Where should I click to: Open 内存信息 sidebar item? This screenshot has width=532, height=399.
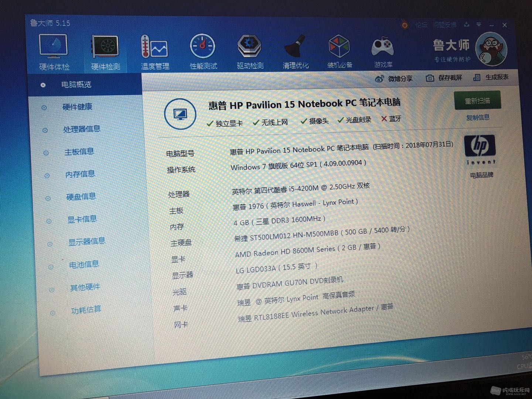(80, 174)
